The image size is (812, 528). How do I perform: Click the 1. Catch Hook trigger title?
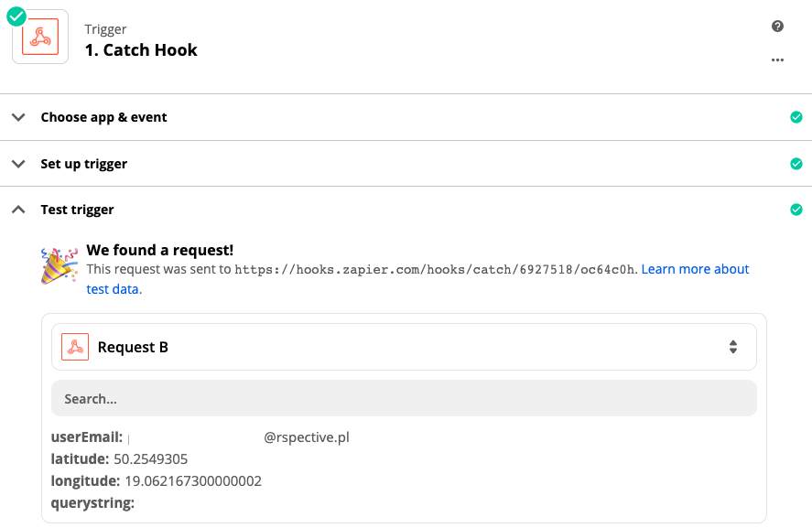click(141, 50)
